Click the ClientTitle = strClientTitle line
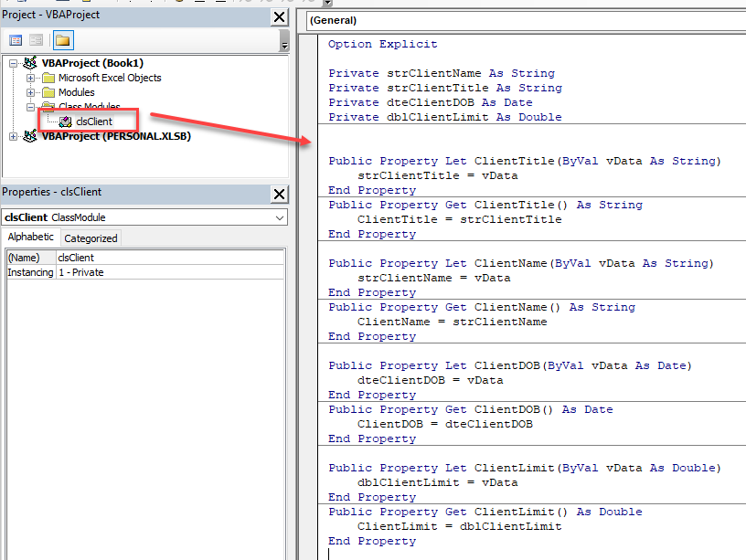 460,219
